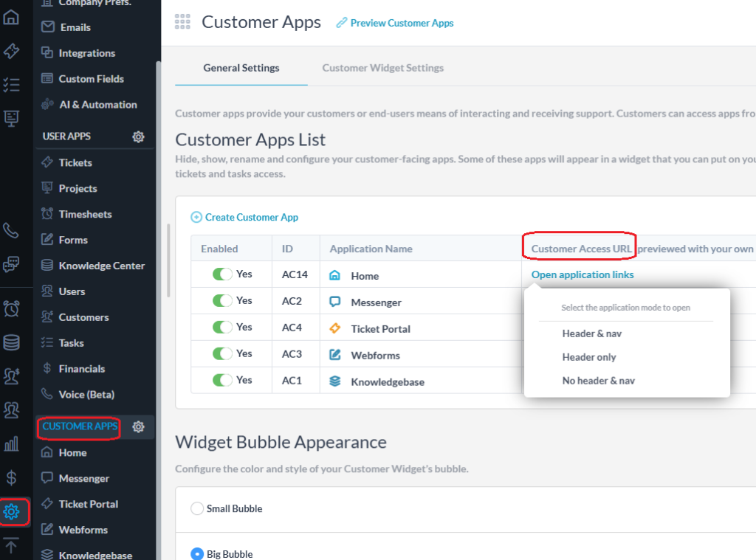Toggle off the Home app enabled switch
The height and width of the screenshot is (560, 756).
(x=222, y=274)
